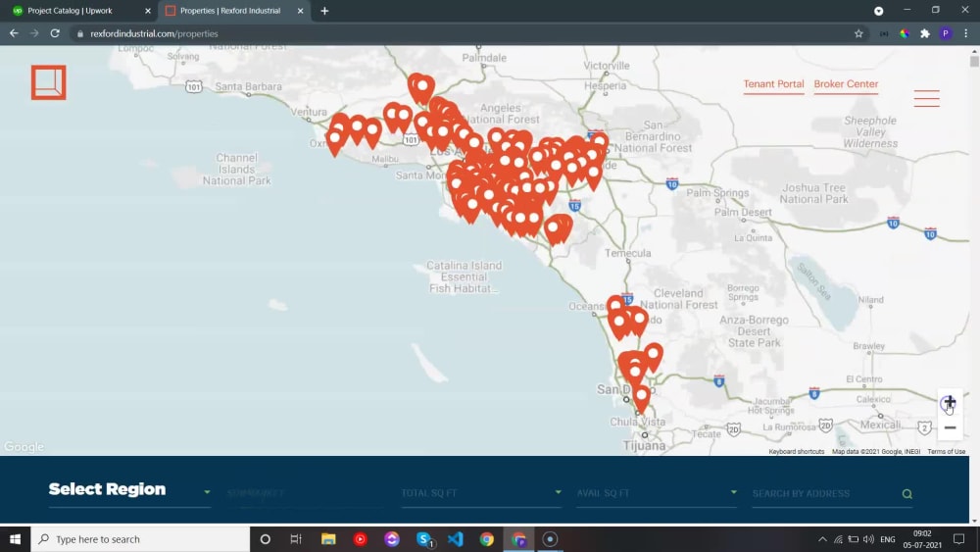Open Task View on the taskbar
Viewport: 980px width, 552px height.
296,539
